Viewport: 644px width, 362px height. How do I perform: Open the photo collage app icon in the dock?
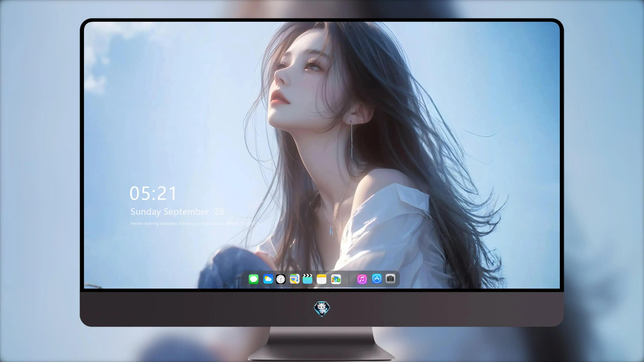click(336, 279)
